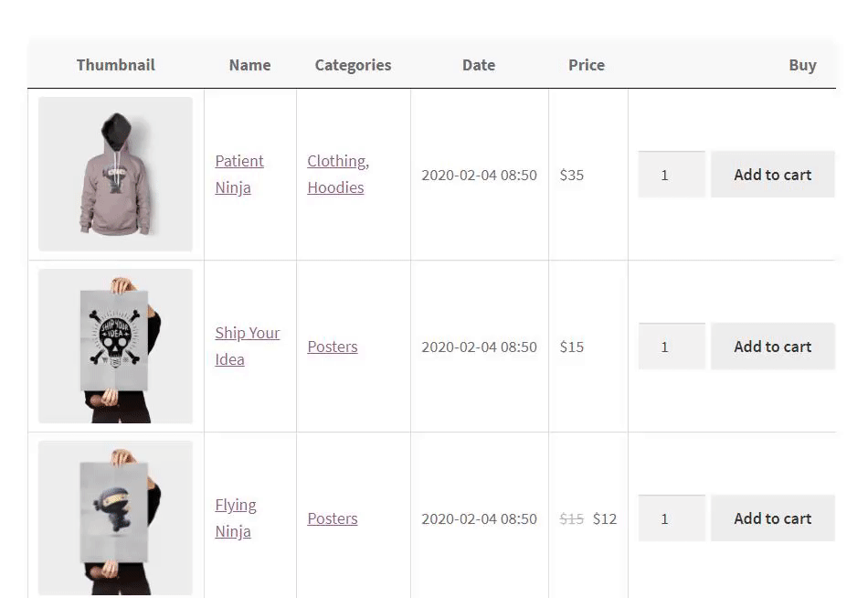Screen dimensions: 868x598
Task: Sort table by Date column header
Action: 479,65
